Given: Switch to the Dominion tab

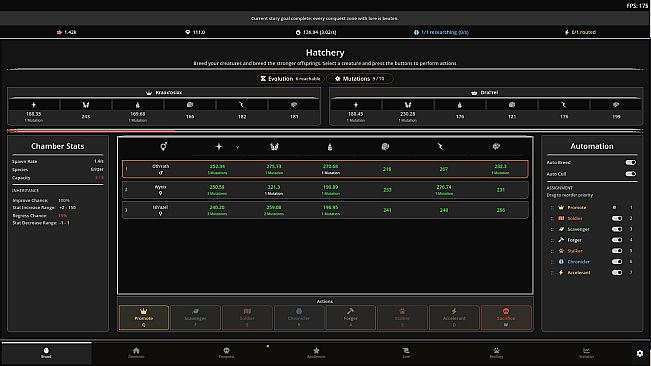Looking at the screenshot, I should pos(136,353).
